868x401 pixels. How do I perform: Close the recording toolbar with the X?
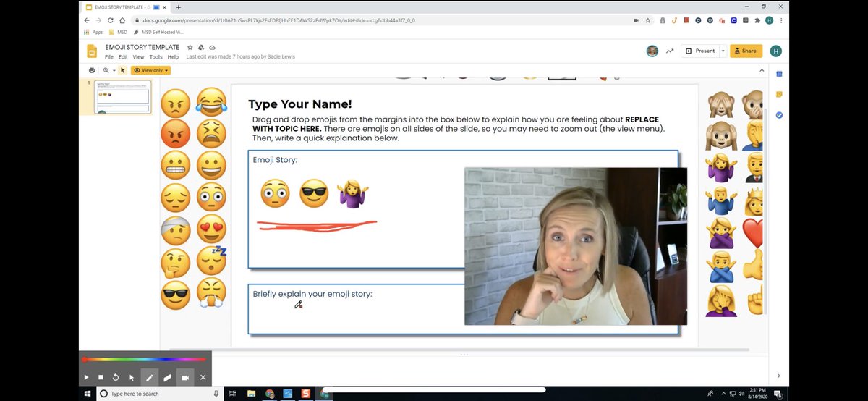tap(203, 377)
